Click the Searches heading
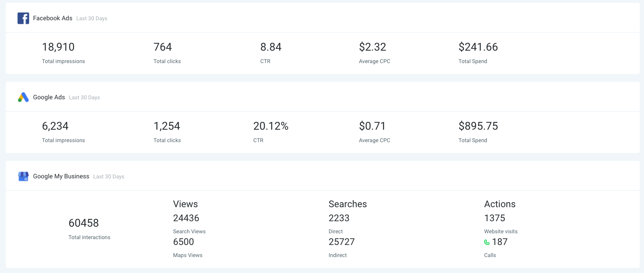 (x=348, y=204)
